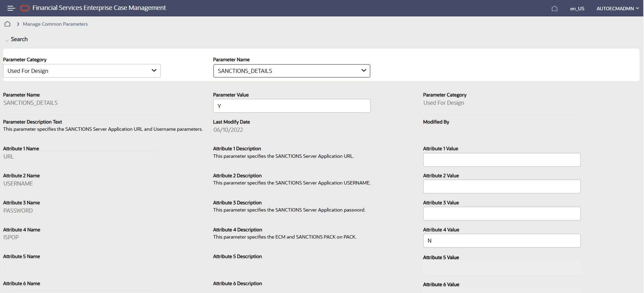Click the read-only Used For Design category value
This screenshot has height=293, width=644.
pos(444,103)
